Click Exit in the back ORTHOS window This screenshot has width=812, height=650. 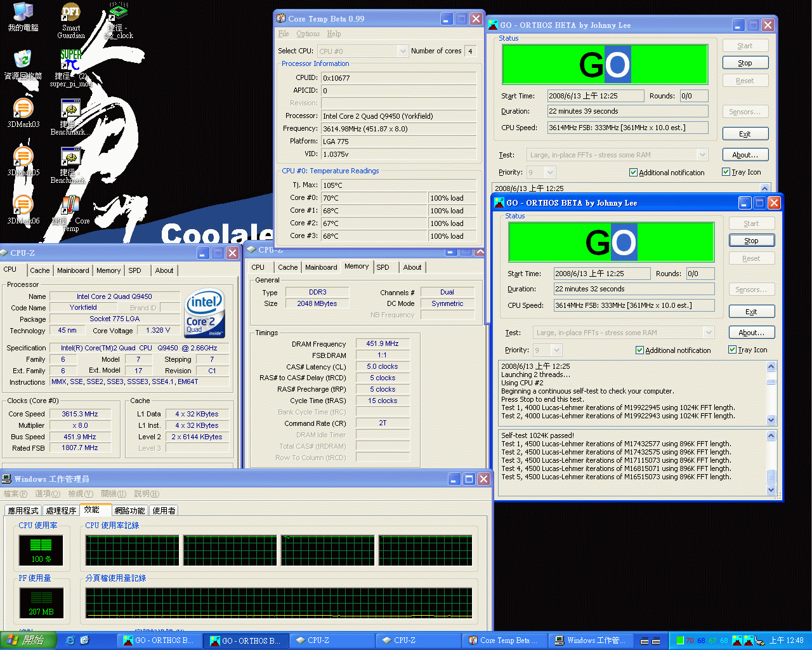[745, 134]
